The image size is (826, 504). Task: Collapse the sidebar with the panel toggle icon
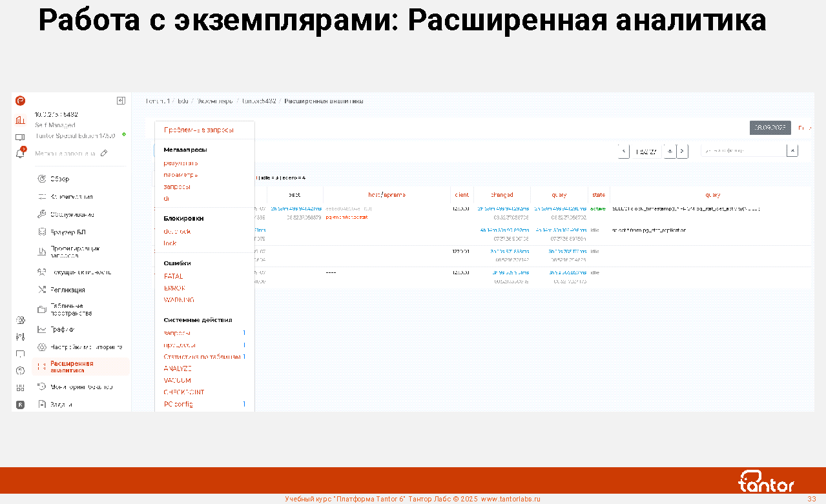[x=121, y=101]
